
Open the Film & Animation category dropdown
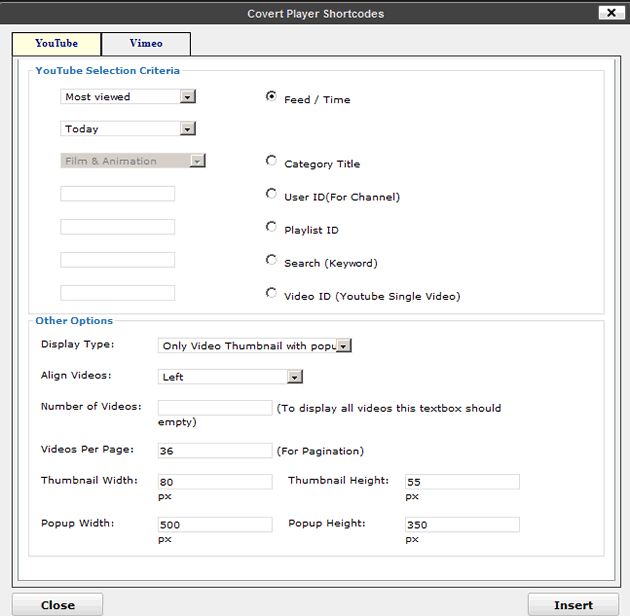[133, 161]
